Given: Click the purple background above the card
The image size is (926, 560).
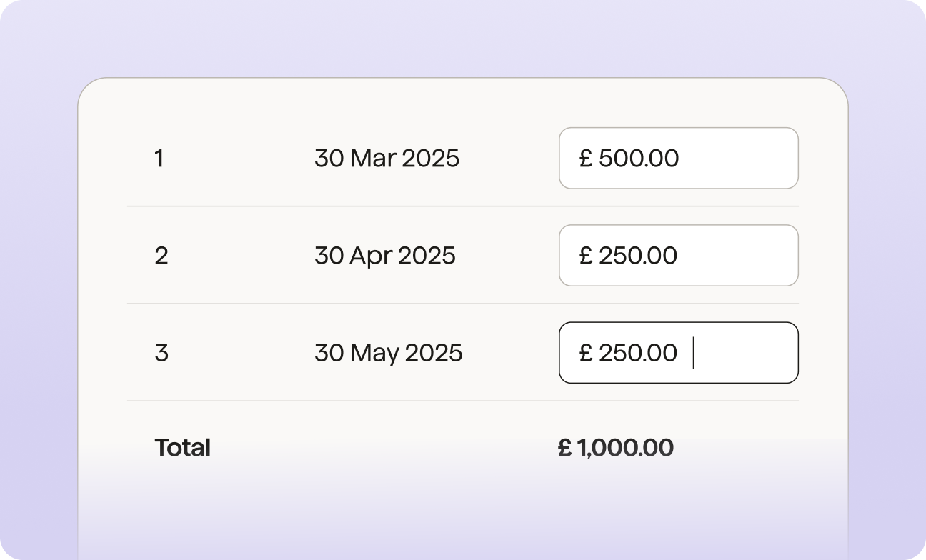Looking at the screenshot, I should (462, 37).
